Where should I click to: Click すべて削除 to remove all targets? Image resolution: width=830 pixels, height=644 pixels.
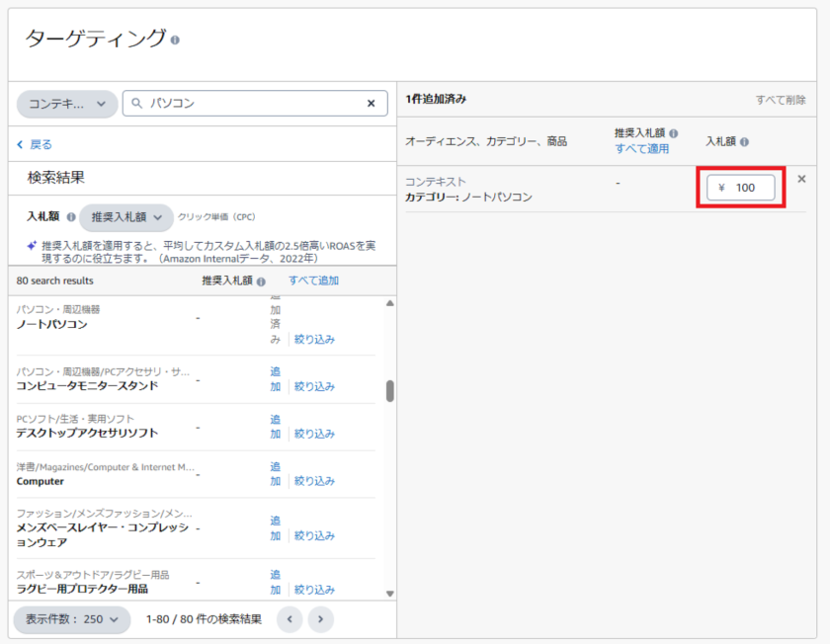coord(781,100)
